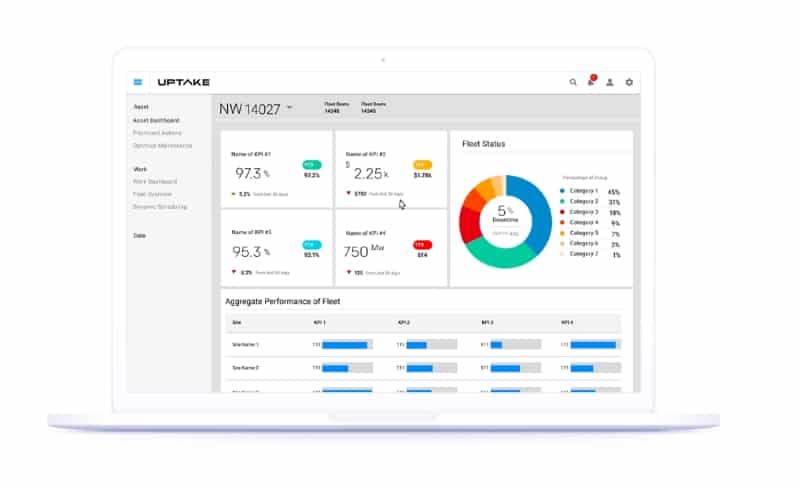800x489 pixels.
Task: Select Category 4 legend label
Action: (x=584, y=223)
